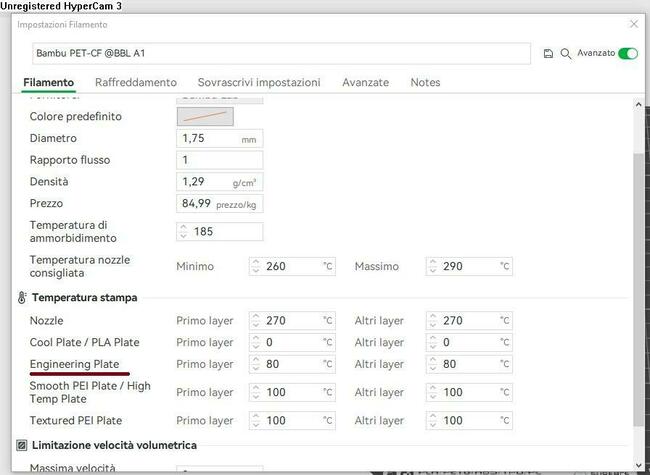Click the save preset floppy disk icon
The width and height of the screenshot is (650, 475).
tap(548, 53)
